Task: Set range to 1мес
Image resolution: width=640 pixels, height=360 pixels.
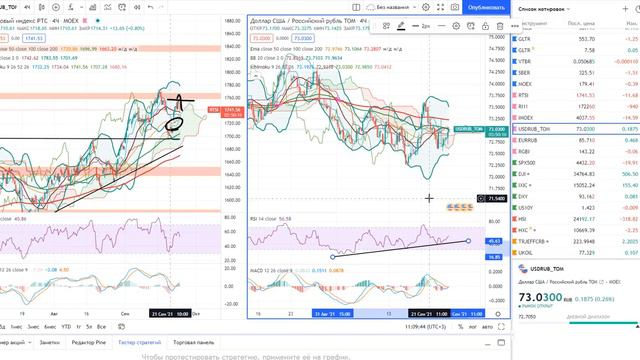Action: 16,327
